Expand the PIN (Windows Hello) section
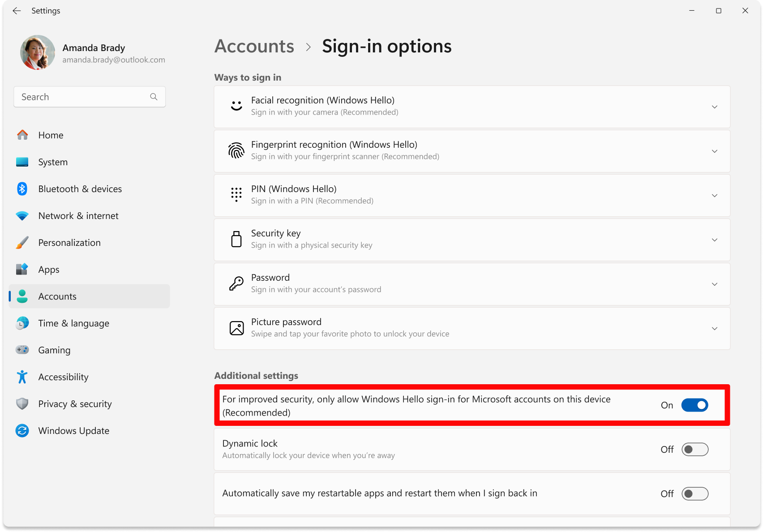 click(715, 195)
